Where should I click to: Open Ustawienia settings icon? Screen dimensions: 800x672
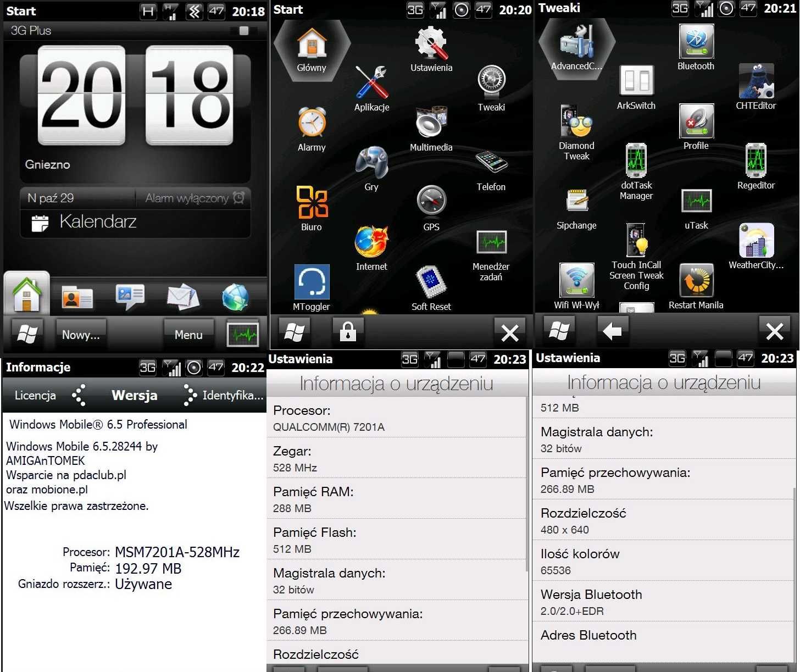point(431,43)
